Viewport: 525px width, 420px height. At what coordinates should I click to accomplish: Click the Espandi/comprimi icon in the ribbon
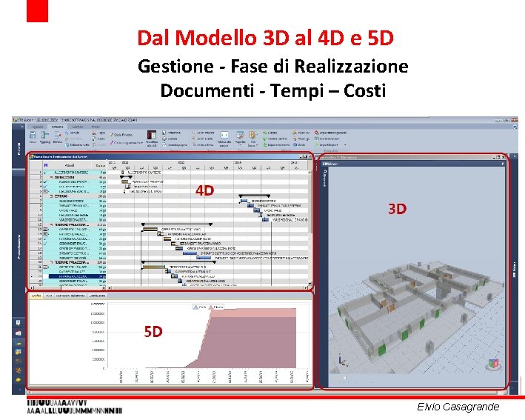(x=265, y=145)
